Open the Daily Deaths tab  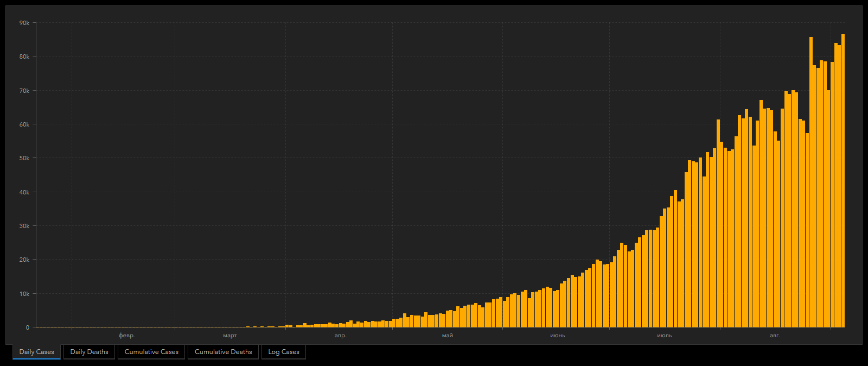(x=89, y=352)
